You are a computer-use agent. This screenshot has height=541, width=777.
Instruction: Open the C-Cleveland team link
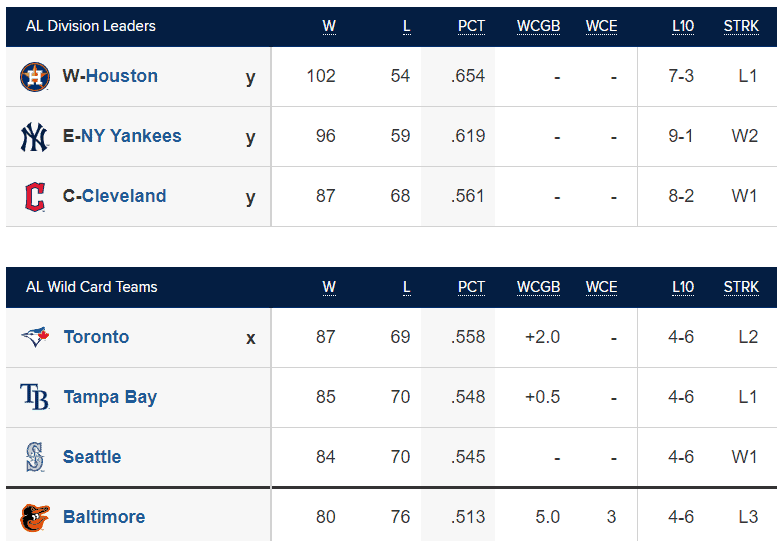(x=114, y=196)
